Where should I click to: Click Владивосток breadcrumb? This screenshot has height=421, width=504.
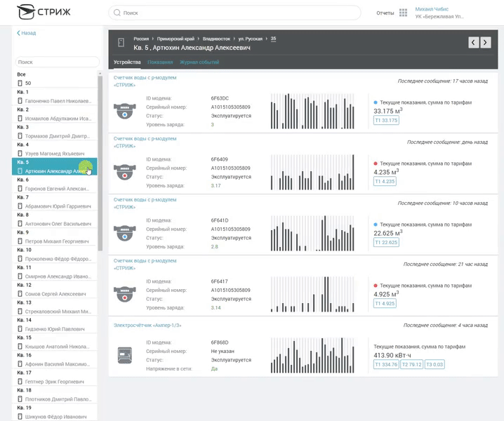click(216, 39)
